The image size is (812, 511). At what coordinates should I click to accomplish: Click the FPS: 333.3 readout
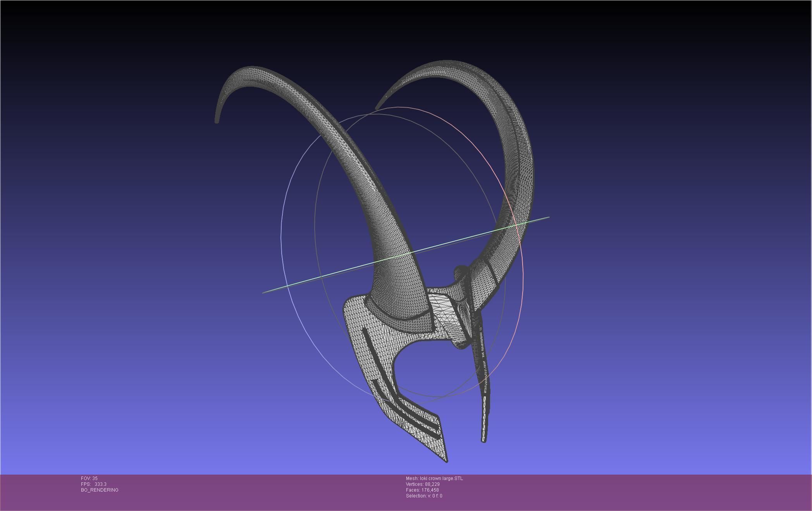[x=94, y=484]
